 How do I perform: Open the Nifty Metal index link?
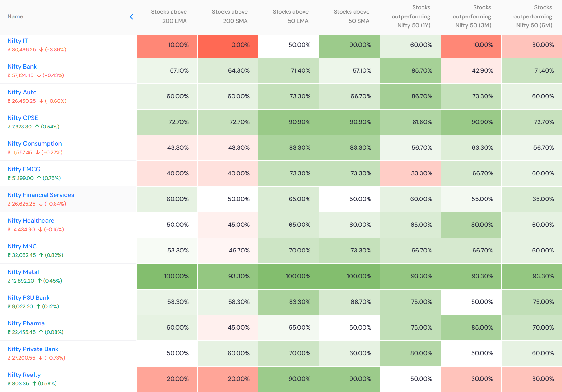pos(23,272)
